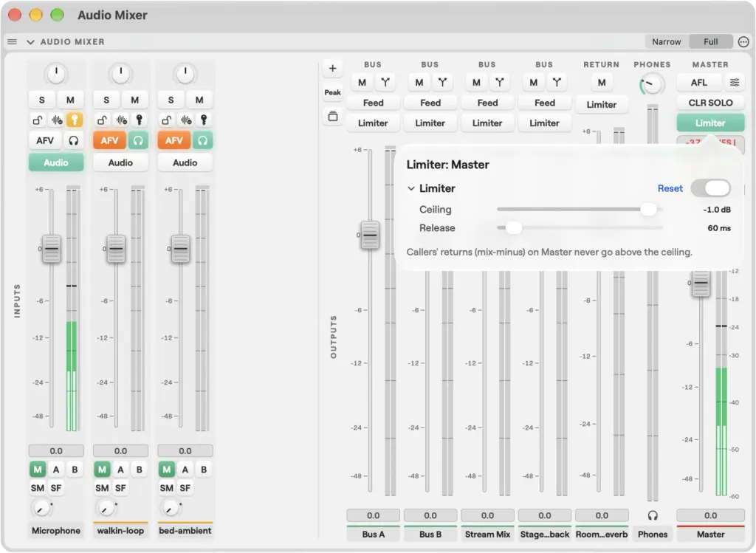
Task: Toggle the lock icon on bed-ambient channel
Action: [x=167, y=120]
